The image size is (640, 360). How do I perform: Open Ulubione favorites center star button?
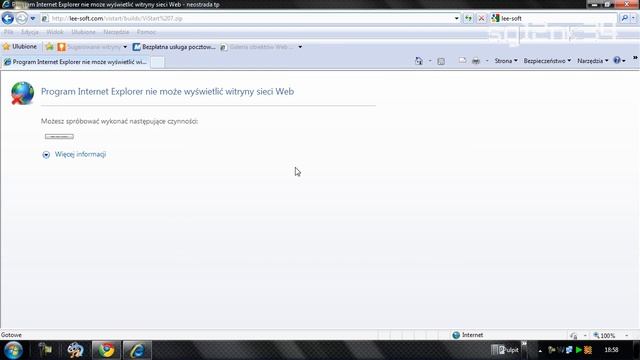tap(20, 47)
